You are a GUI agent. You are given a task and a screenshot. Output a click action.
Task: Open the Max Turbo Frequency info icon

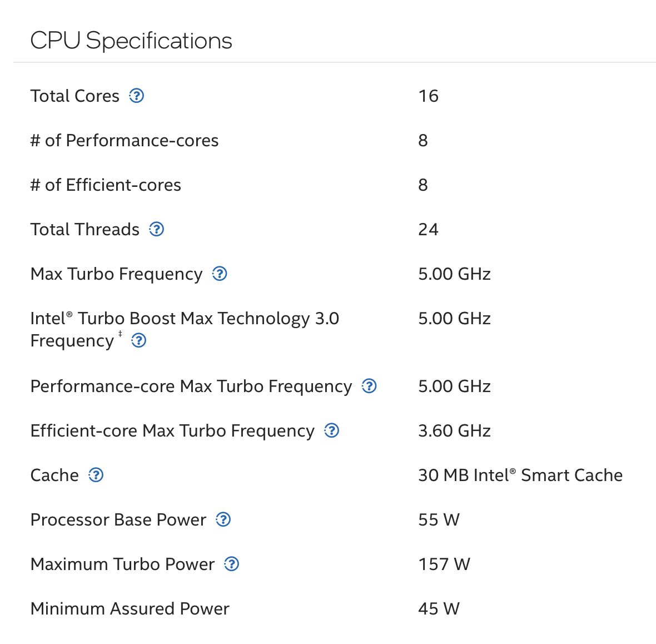coord(220,274)
